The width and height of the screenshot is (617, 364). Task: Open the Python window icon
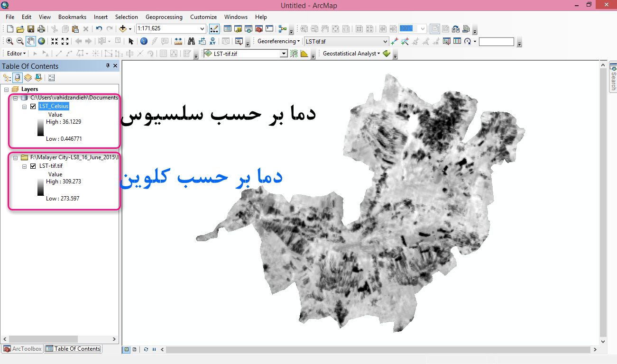[269, 29]
